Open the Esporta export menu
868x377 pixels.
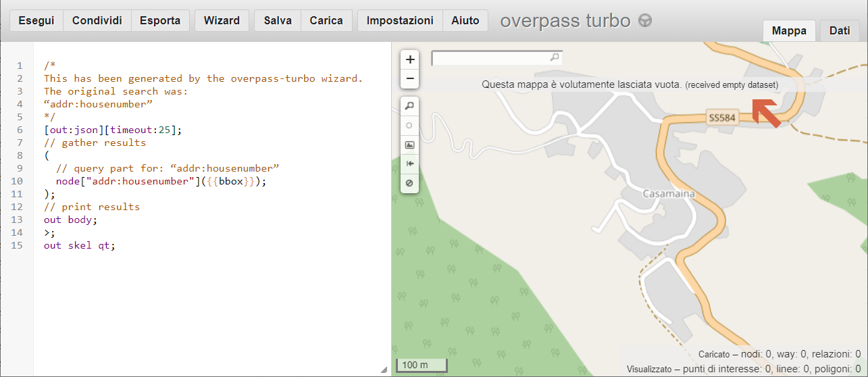coord(160,20)
